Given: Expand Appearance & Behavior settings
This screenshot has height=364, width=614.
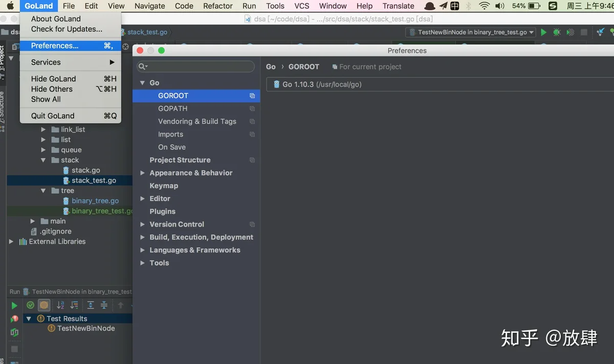Looking at the screenshot, I should point(142,173).
